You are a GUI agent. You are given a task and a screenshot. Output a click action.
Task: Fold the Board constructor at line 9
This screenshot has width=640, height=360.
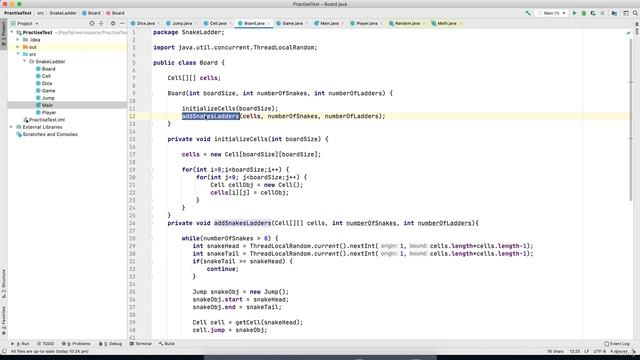(151, 93)
